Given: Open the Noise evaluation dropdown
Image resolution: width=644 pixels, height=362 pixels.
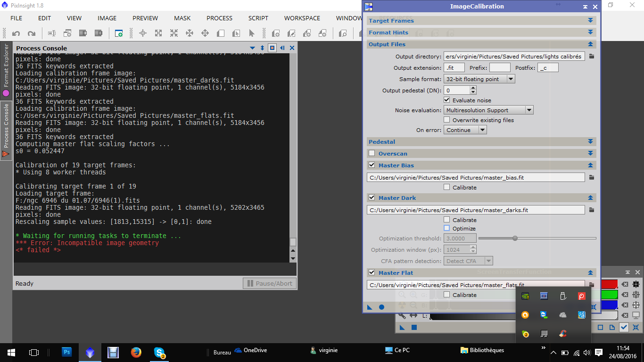Looking at the screenshot, I should [x=488, y=110].
